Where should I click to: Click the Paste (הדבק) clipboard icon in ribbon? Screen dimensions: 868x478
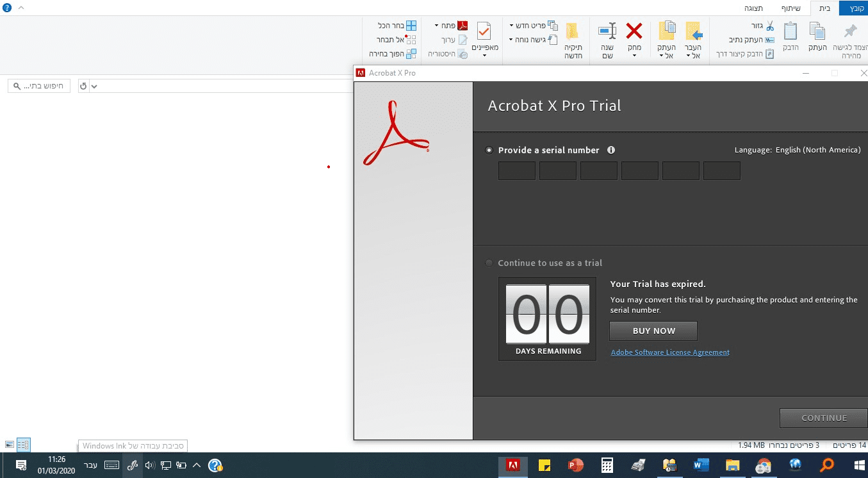pos(790,31)
